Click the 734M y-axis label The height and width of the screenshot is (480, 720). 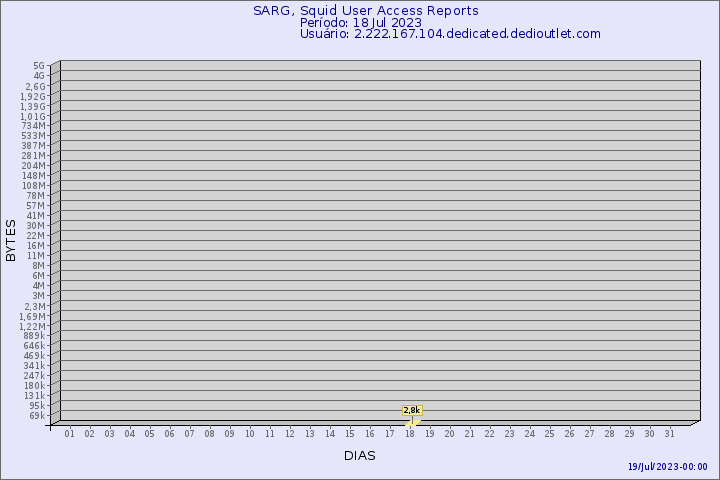34,126
